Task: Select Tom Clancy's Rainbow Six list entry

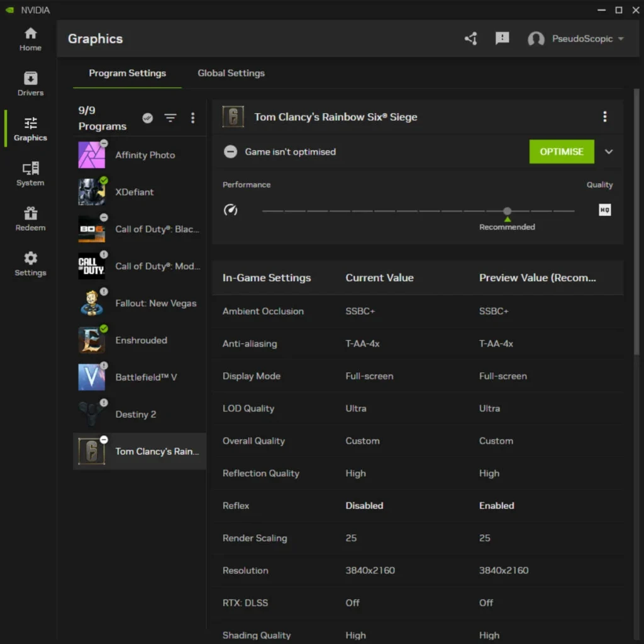Action: click(140, 451)
